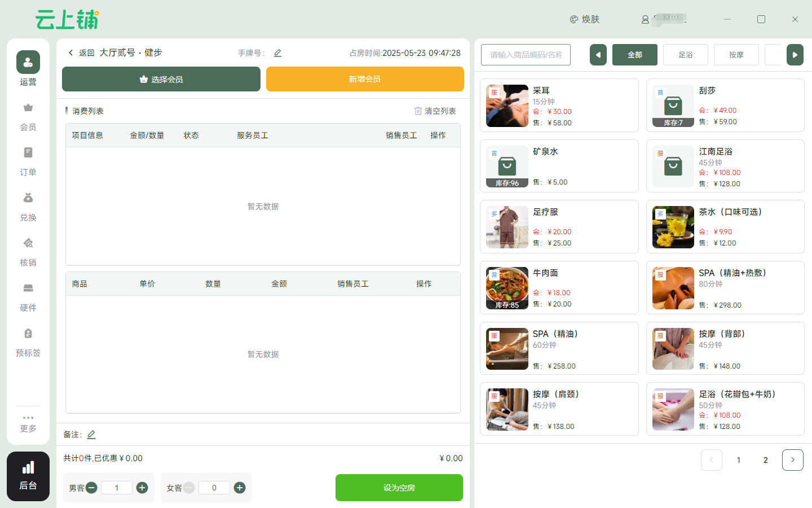
Task: Click the 后台 backend dashboard icon
Action: [28, 476]
